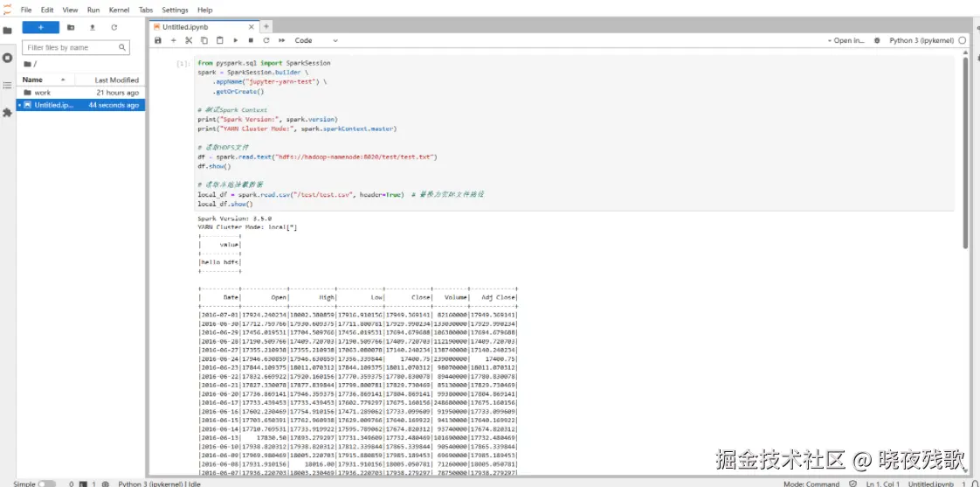Restart kernel and run all cells
The height and width of the screenshot is (487, 980).
click(281, 40)
